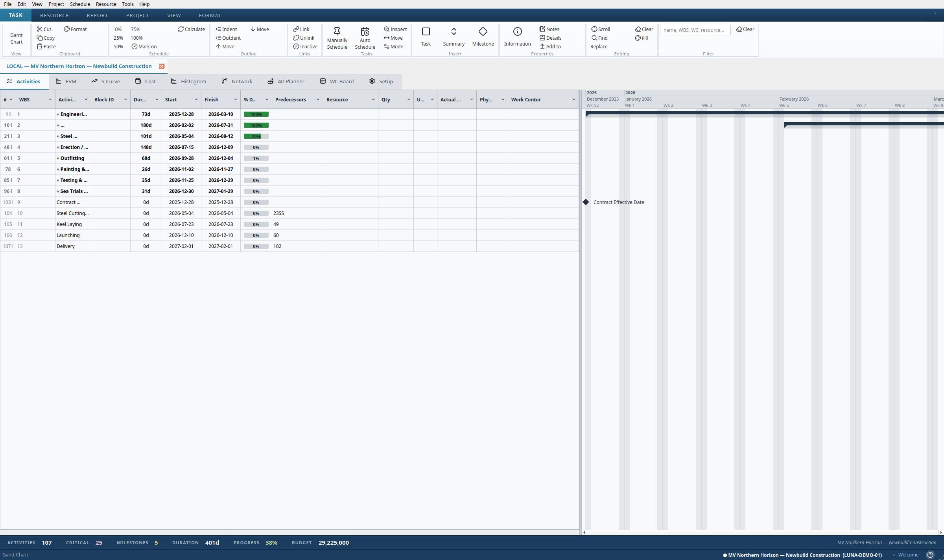Screen dimensions: 944x560
Task: Click the Add to Timeline icon
Action: click(542, 46)
